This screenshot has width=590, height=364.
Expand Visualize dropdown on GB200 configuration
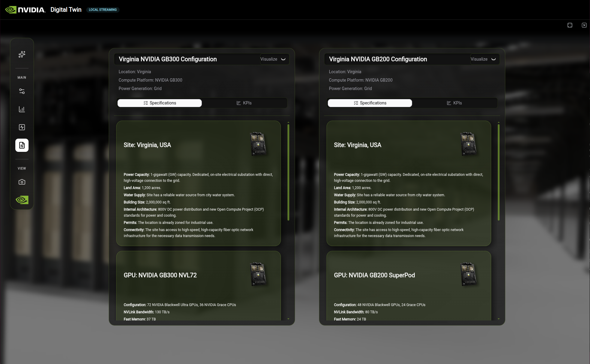(484, 59)
